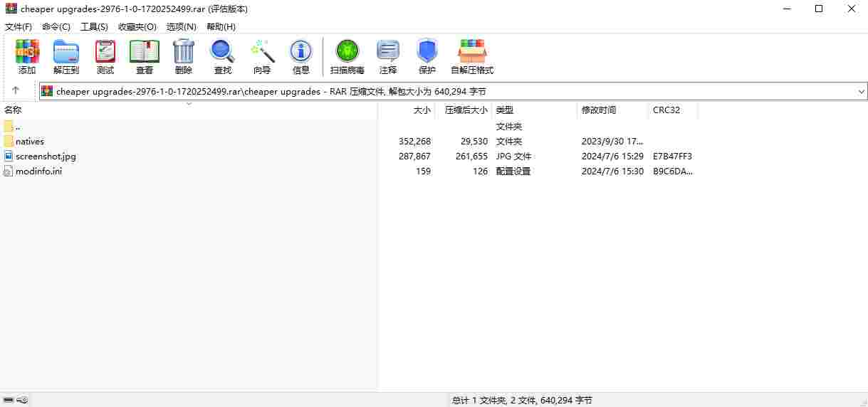Click the parent folder '..' icon
The width and height of the screenshot is (868, 407).
pyautogui.click(x=9, y=126)
